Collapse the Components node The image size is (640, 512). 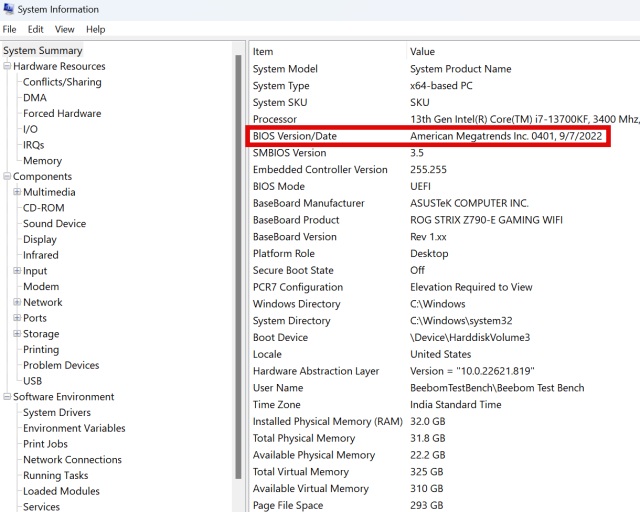point(7,176)
